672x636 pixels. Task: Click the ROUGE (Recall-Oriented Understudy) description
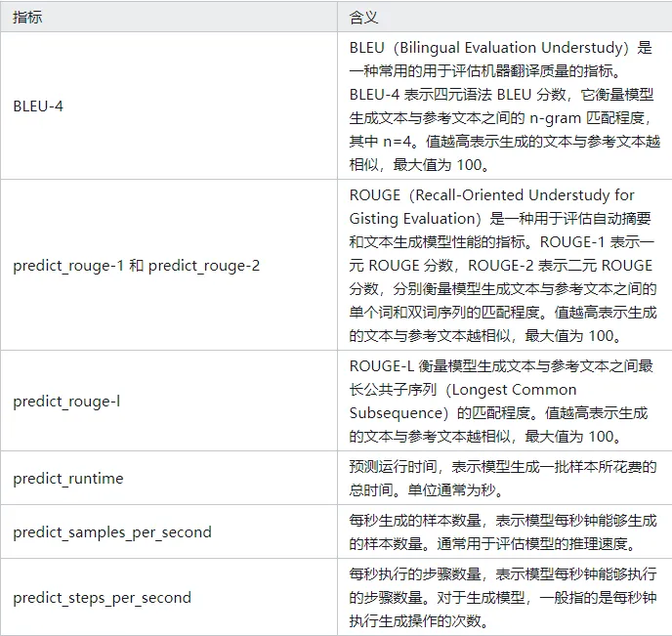tap(504, 266)
